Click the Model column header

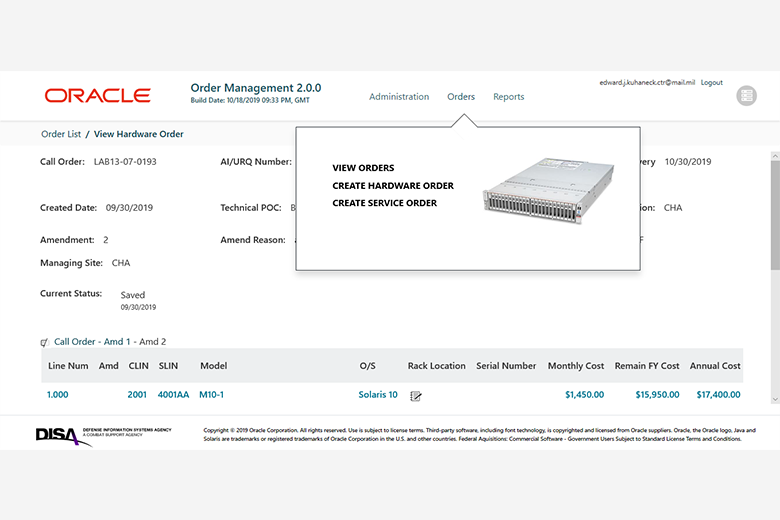[x=213, y=366]
